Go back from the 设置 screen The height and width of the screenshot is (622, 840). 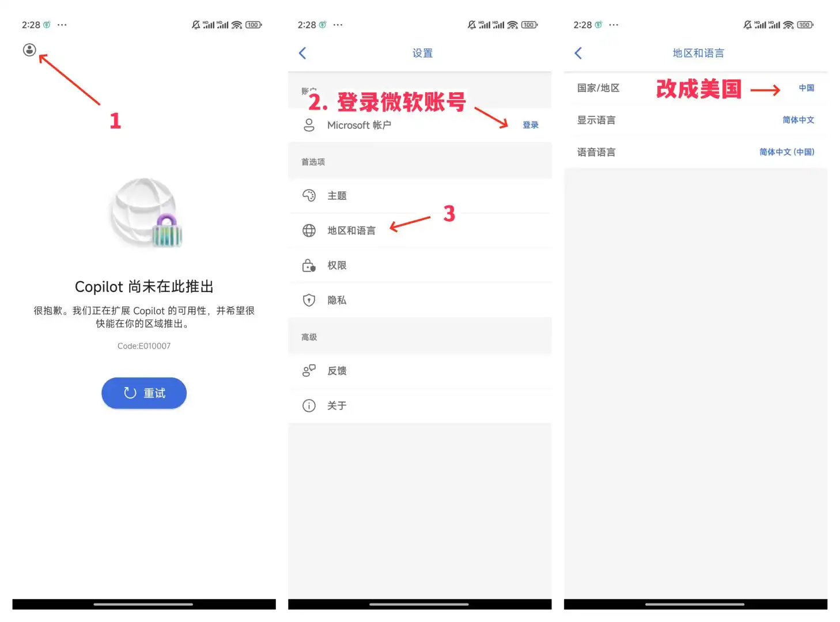pyautogui.click(x=302, y=53)
